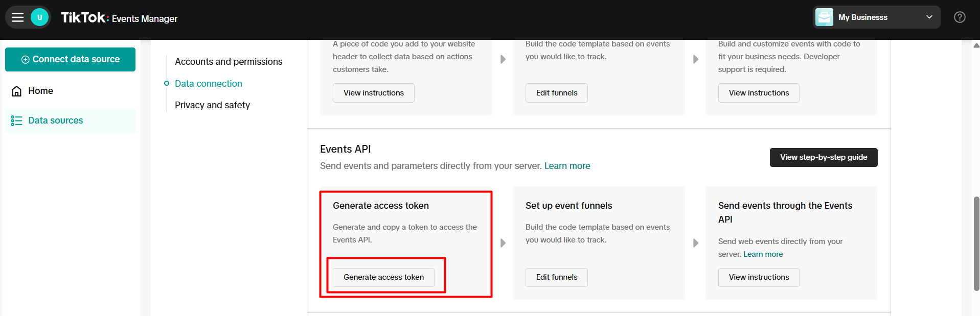Click Connect data source button
The width and height of the screenshot is (980, 316).
[x=71, y=59]
